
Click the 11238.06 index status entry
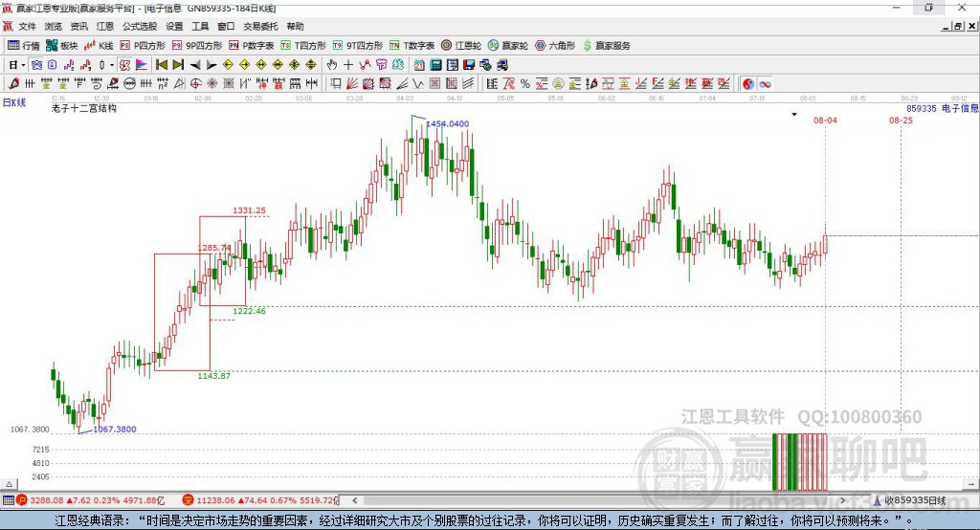click(x=260, y=500)
